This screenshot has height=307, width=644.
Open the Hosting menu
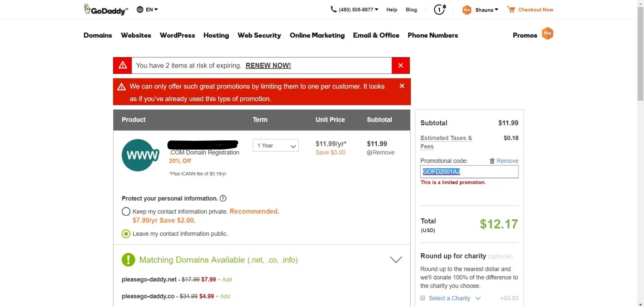pyautogui.click(x=216, y=35)
